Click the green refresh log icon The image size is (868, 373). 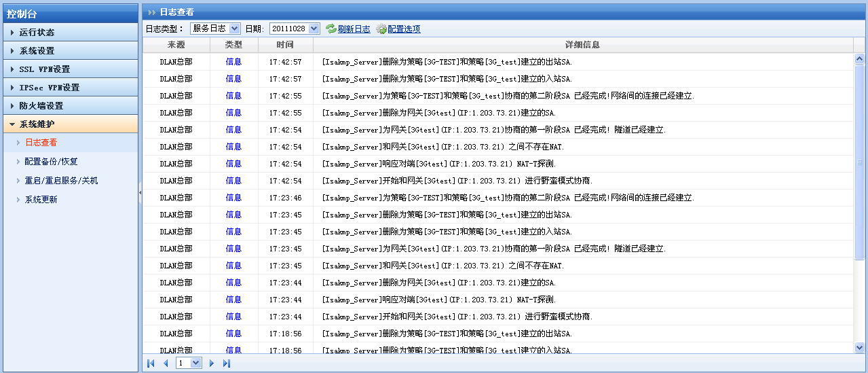tap(331, 29)
